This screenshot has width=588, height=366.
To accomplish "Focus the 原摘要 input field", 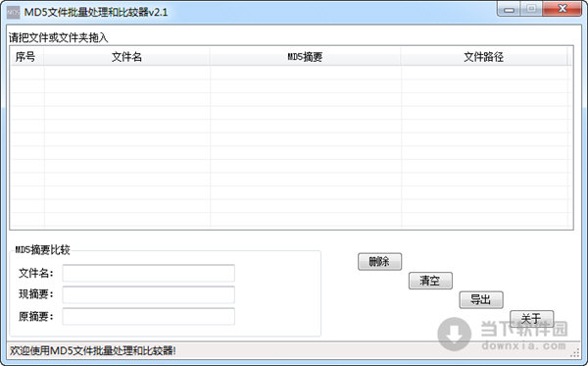I will [x=149, y=317].
